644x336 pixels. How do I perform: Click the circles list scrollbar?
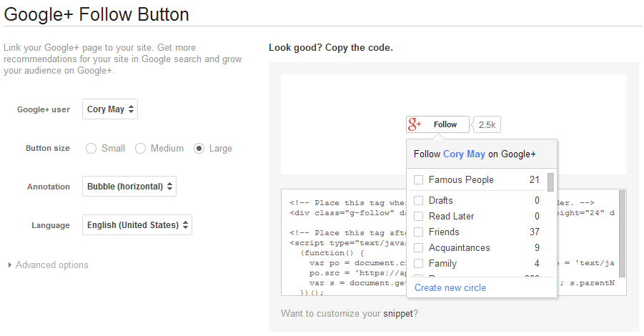click(550, 182)
